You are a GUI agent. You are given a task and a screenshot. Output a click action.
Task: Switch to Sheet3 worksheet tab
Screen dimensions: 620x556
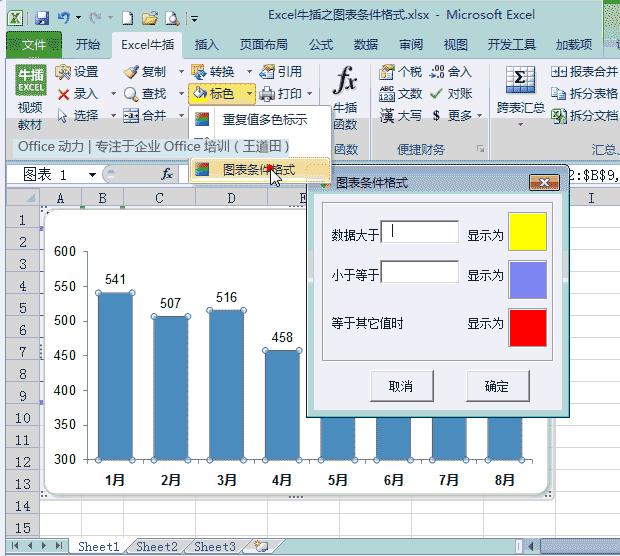coord(215,547)
